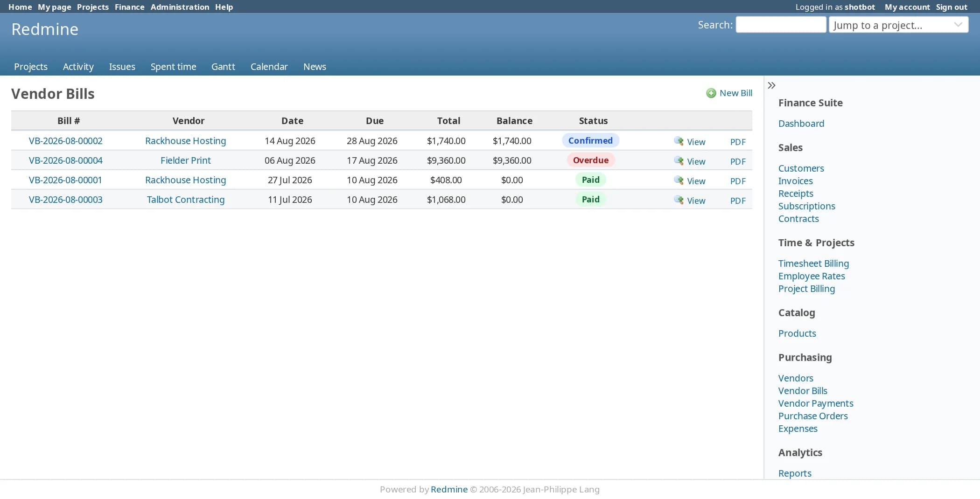The width and height of the screenshot is (980, 499).
Task: Open My account link
Action: [x=907, y=7]
